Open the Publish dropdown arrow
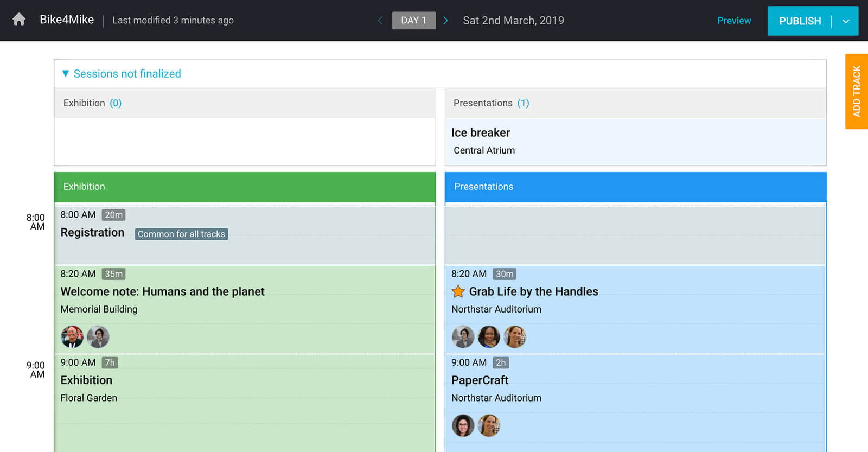The image size is (868, 452). point(846,21)
